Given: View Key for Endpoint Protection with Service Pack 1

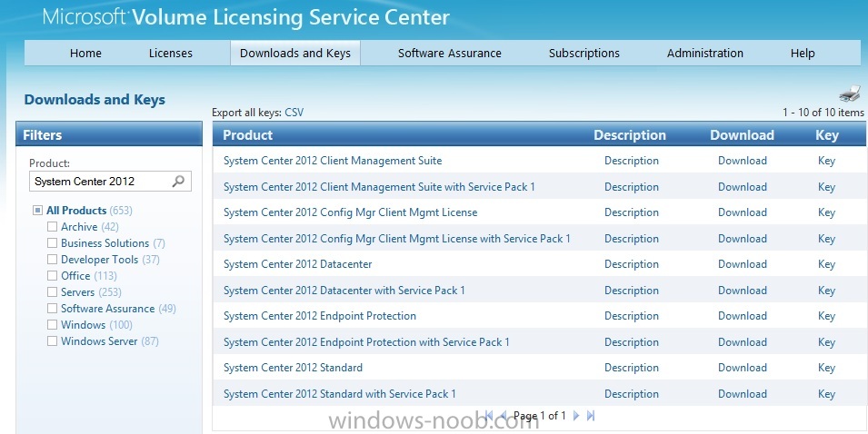Looking at the screenshot, I should tap(826, 341).
